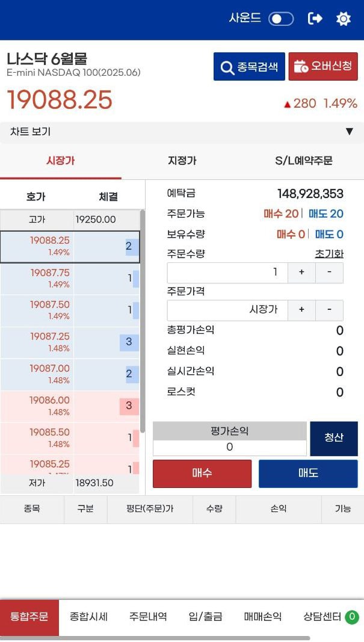Viewport: 364px width, 642px height.
Task: Expand the 차트 보기 chart panel
Action: coord(182,132)
